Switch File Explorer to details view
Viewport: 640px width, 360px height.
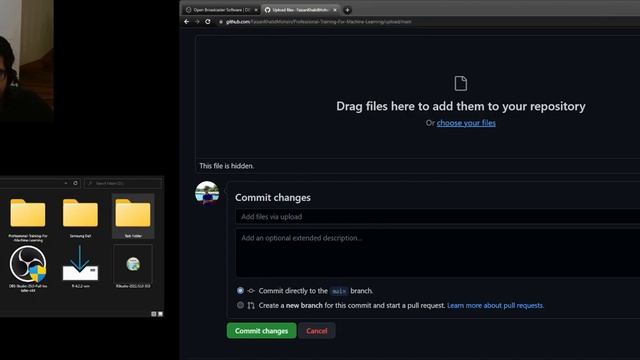[154, 314]
